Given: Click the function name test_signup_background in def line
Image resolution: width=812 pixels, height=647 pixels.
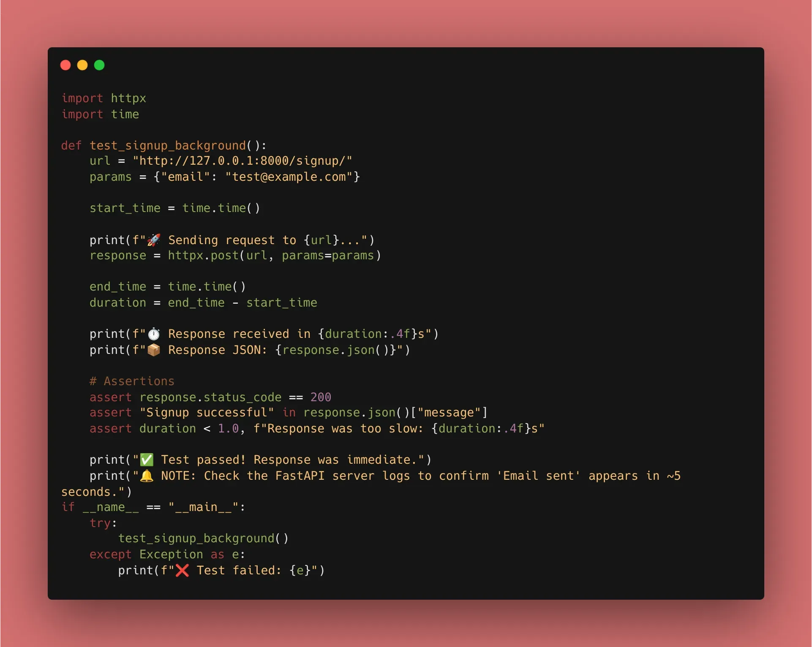Looking at the screenshot, I should [x=167, y=146].
